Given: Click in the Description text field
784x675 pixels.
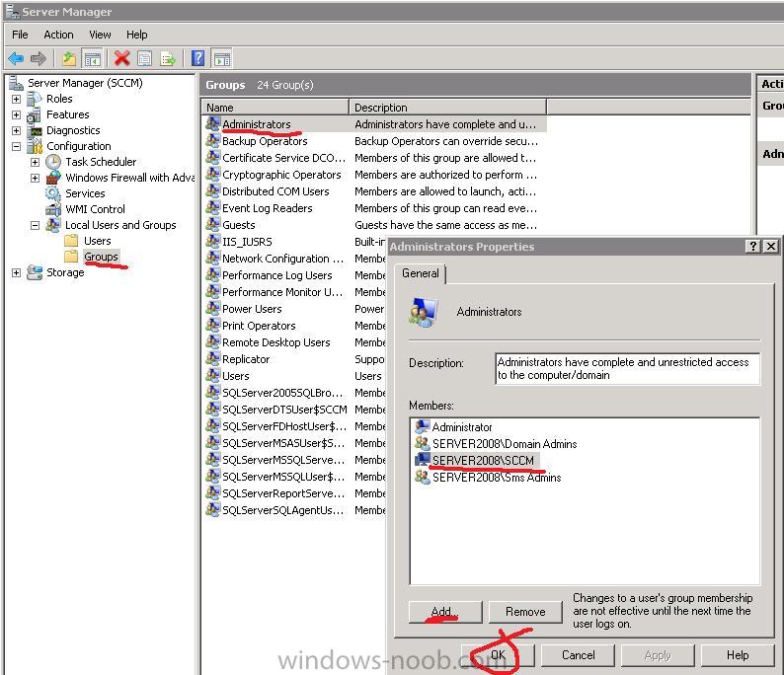Looking at the screenshot, I should click(x=628, y=369).
